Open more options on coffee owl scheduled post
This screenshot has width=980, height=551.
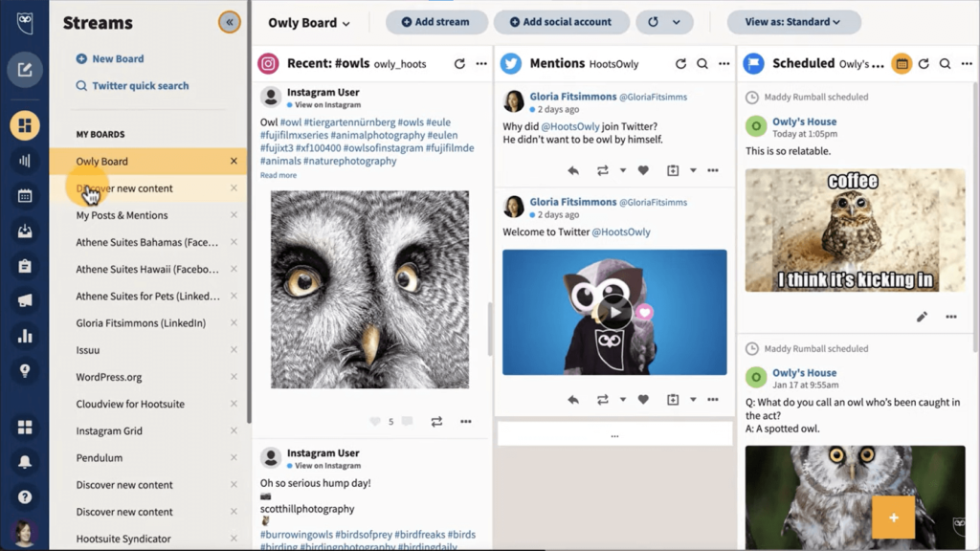pyautogui.click(x=950, y=317)
